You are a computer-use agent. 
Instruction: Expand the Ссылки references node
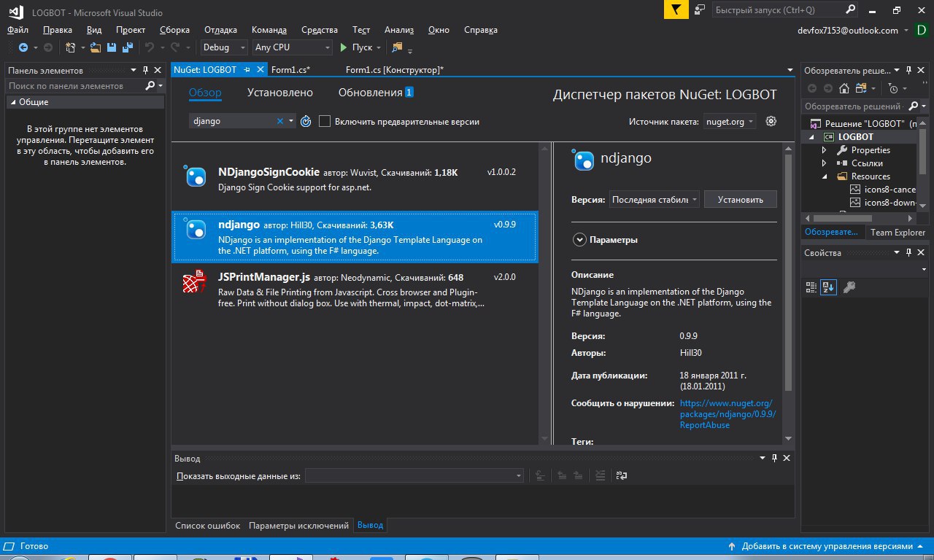tap(825, 163)
